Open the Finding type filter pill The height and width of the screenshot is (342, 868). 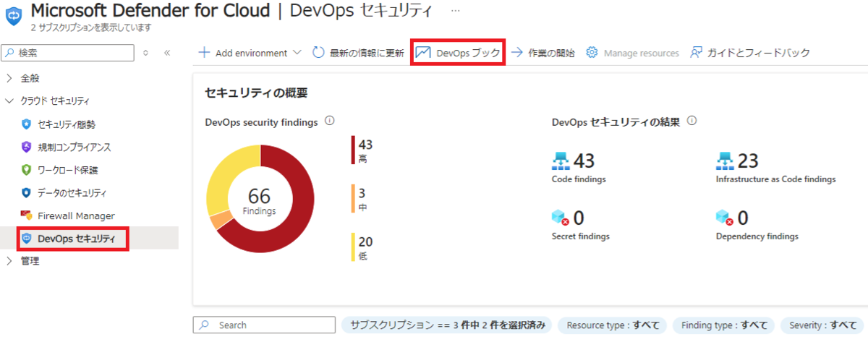724,325
